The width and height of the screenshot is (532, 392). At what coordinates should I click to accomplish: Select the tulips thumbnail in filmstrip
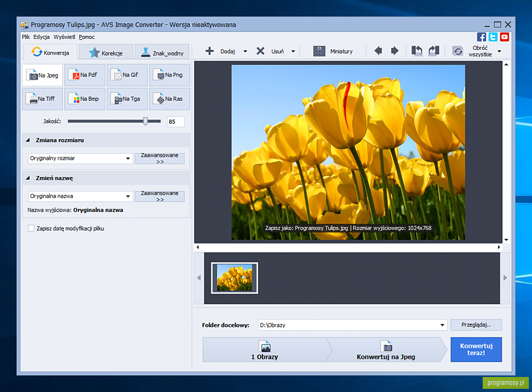[234, 278]
